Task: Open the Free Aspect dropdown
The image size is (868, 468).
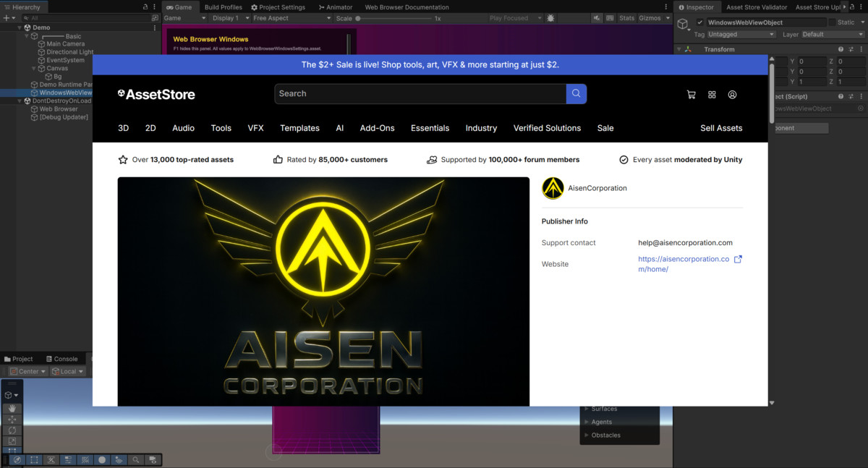Action: click(292, 18)
